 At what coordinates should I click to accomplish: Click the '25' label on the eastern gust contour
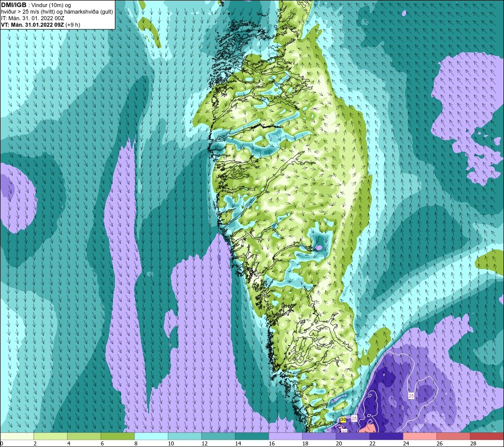tap(411, 396)
